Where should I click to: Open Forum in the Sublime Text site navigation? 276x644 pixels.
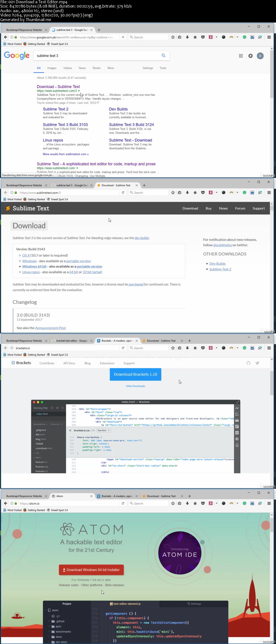[x=240, y=208]
